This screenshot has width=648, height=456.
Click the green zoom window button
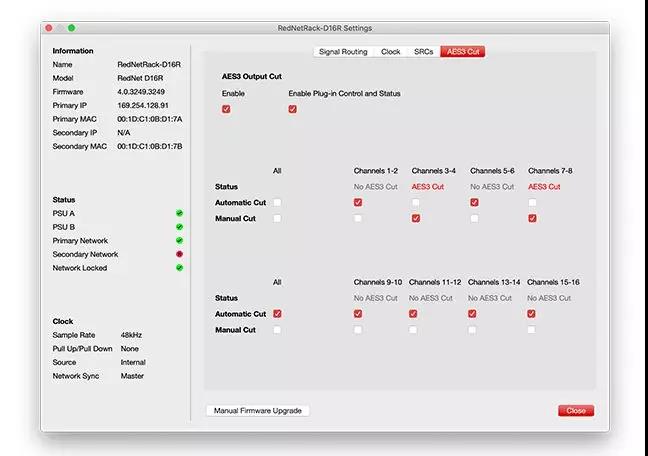[x=71, y=28]
